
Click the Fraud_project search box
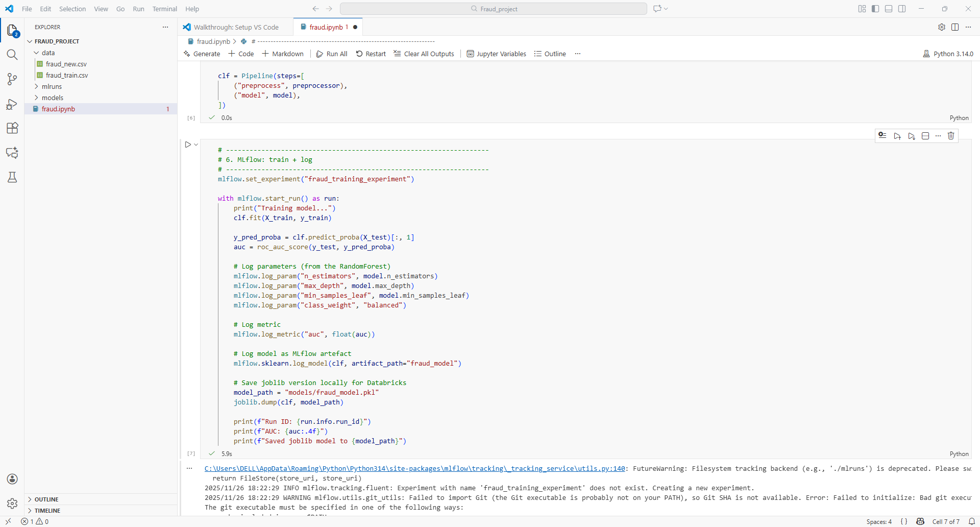click(x=493, y=9)
